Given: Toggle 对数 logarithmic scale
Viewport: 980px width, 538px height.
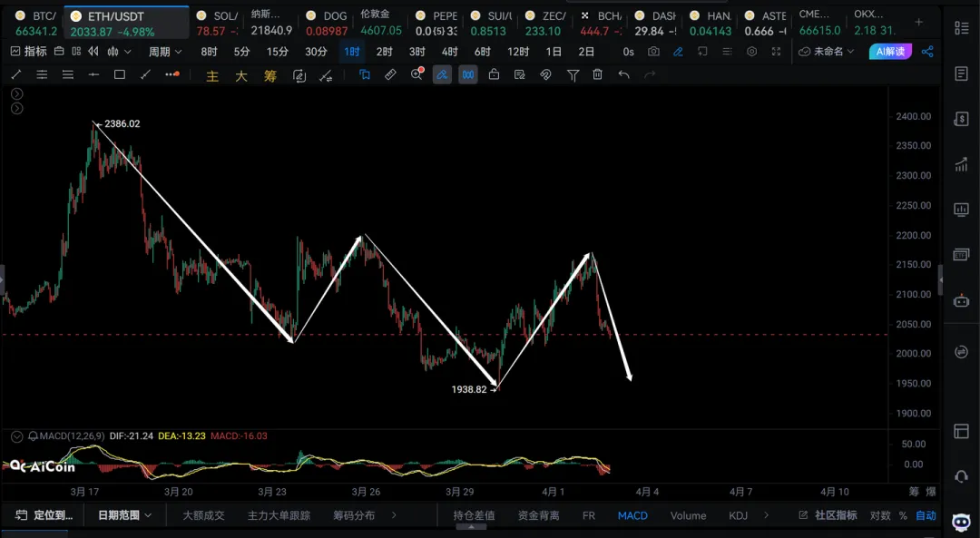Looking at the screenshot, I should coord(880,515).
